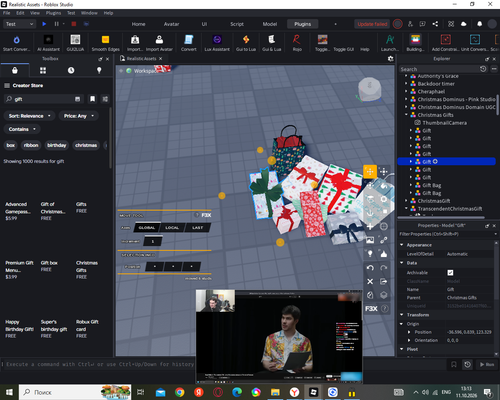Viewport: 500px width, 400px height.
Task: Click the Toolbox gift search field
Action: [43, 99]
